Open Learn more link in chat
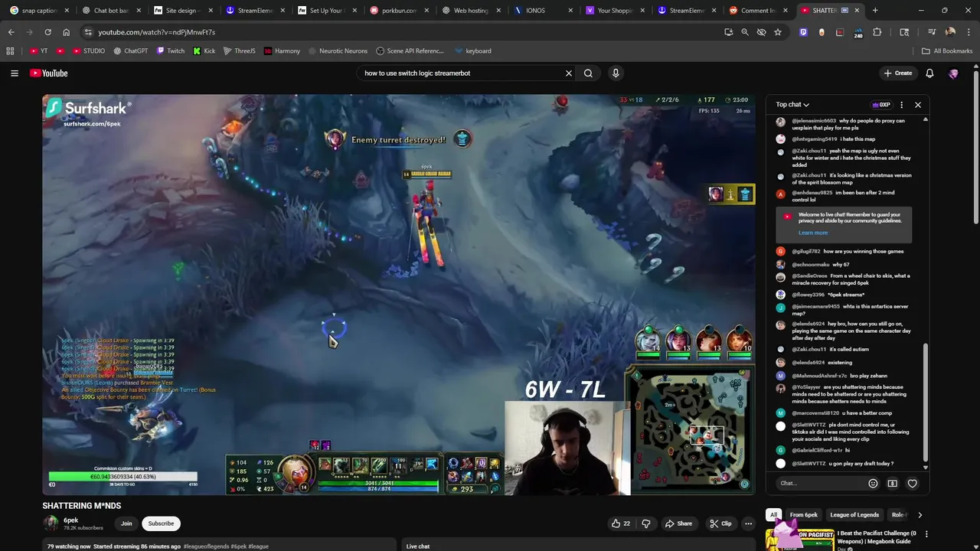This screenshot has width=980, height=551. [x=812, y=233]
